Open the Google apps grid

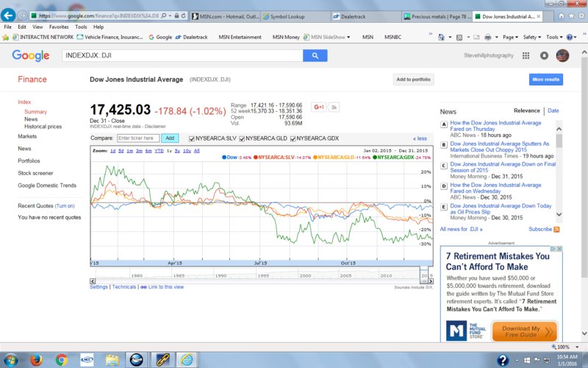click(x=526, y=56)
